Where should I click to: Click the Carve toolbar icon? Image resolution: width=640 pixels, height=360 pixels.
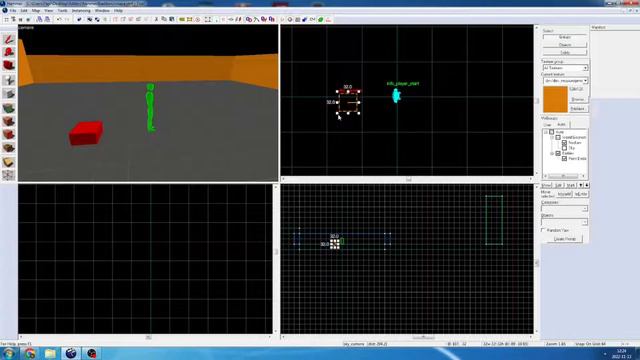point(79,19)
